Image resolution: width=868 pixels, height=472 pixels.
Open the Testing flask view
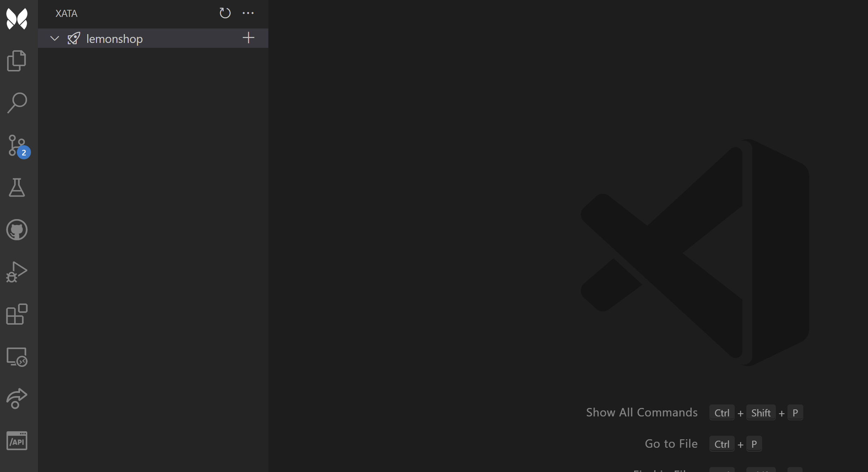17,187
